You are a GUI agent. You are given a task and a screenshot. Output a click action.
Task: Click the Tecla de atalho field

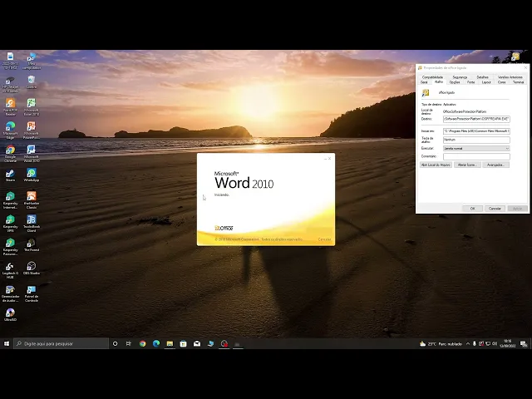coord(476,140)
